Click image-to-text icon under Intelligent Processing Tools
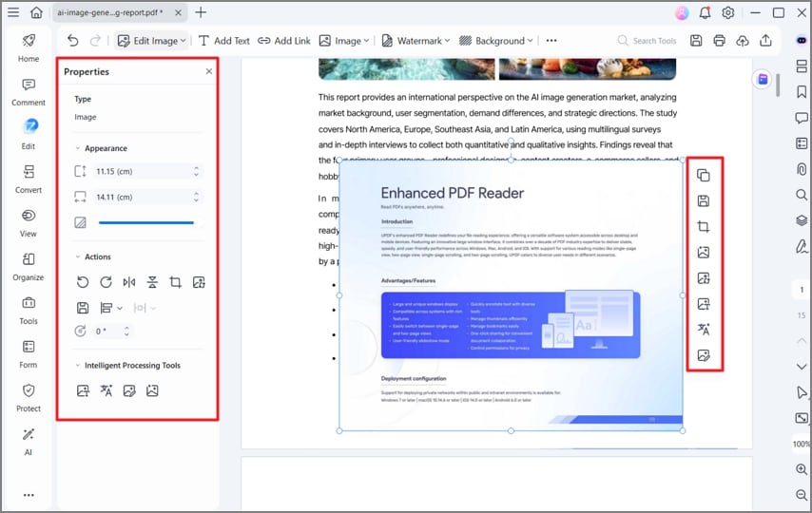 point(83,390)
